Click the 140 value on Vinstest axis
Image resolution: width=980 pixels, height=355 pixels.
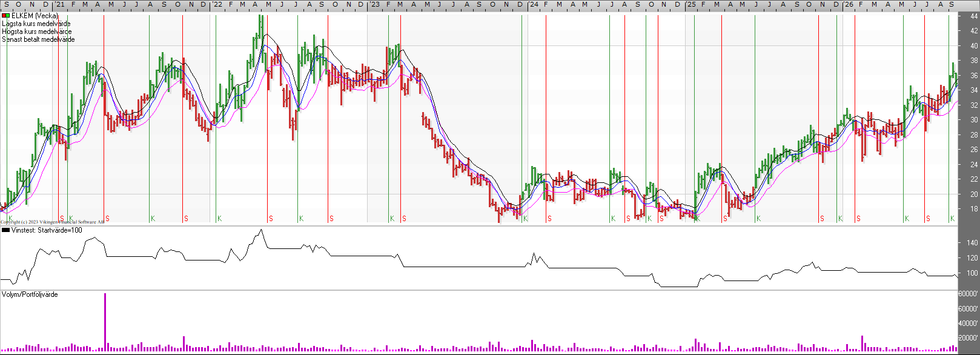point(972,243)
